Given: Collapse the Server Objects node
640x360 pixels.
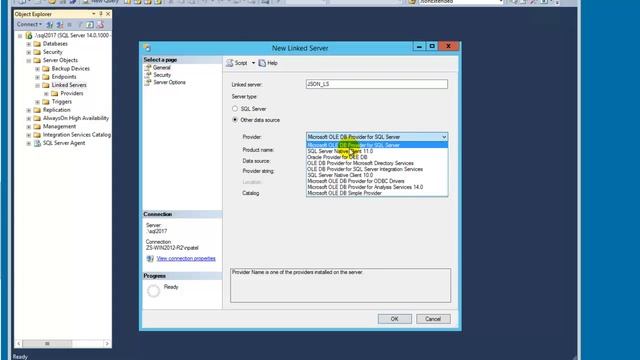Looking at the screenshot, I should click(29, 60).
